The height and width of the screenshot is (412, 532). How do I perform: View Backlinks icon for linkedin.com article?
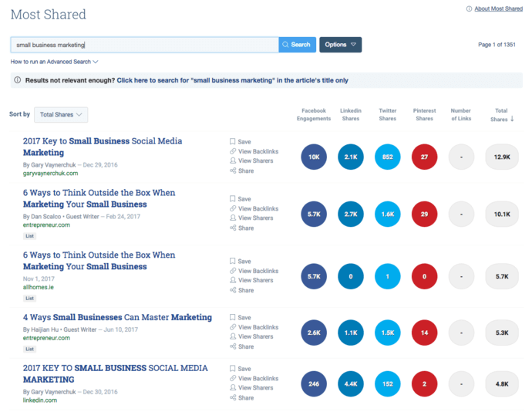tap(233, 379)
